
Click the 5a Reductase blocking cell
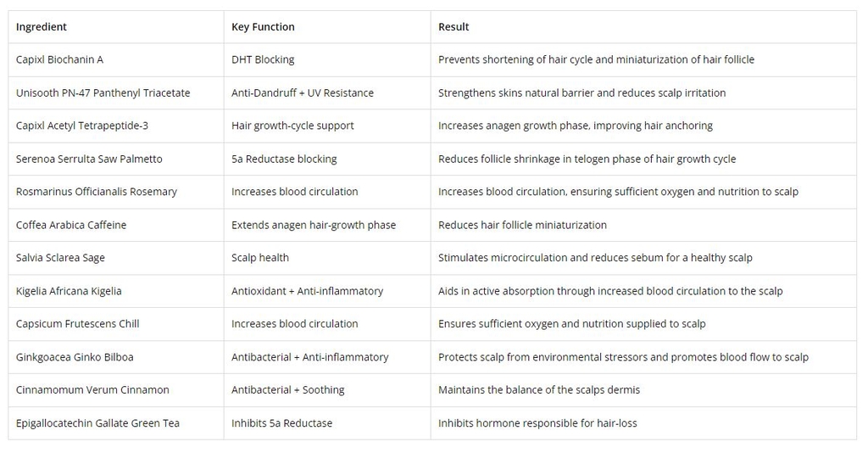pos(284,159)
